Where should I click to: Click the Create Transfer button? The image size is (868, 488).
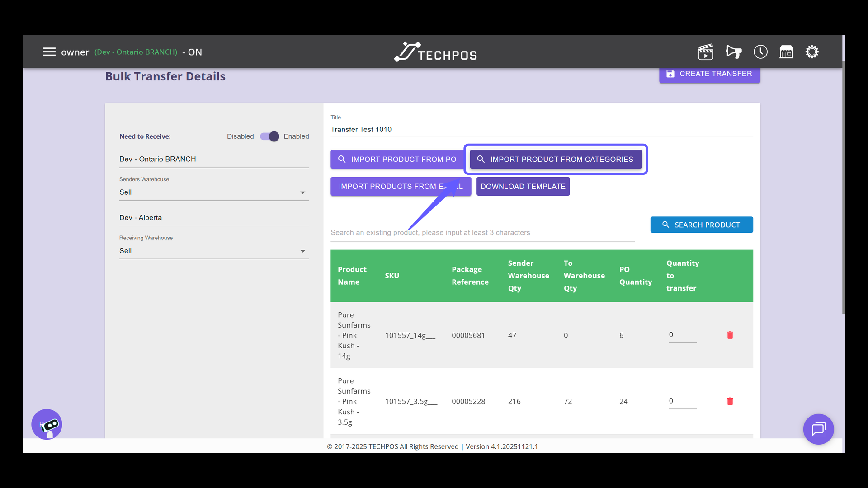(709, 74)
